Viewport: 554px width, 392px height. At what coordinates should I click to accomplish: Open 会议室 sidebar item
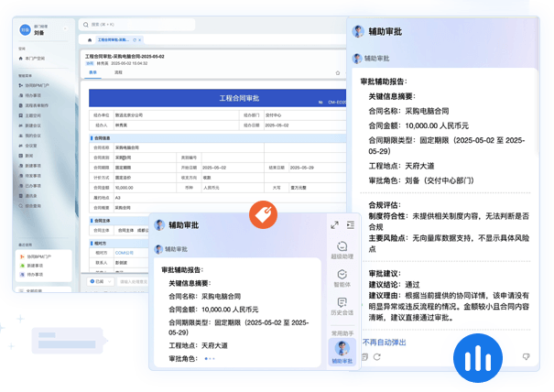point(27,146)
